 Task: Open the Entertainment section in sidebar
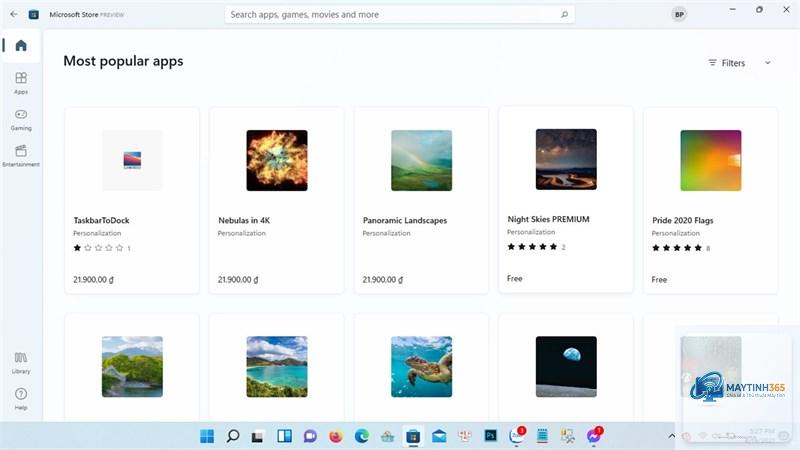pos(21,156)
